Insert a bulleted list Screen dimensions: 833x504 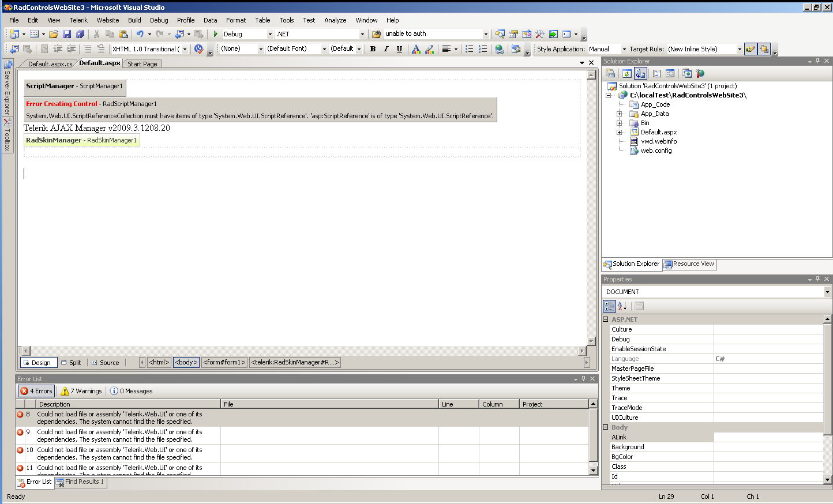pyautogui.click(x=469, y=49)
